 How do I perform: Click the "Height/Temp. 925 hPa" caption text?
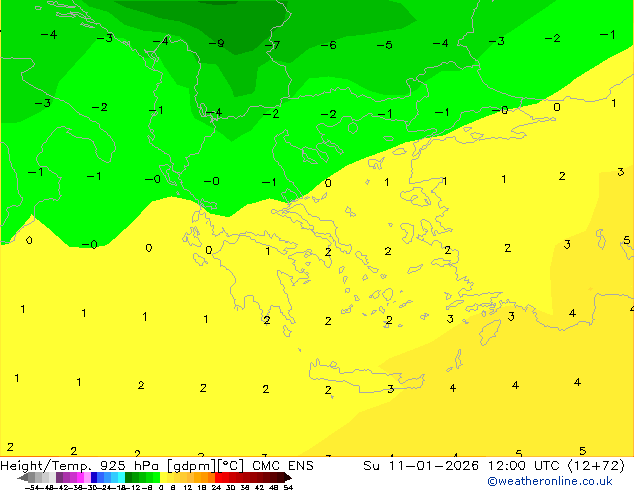click(80, 466)
